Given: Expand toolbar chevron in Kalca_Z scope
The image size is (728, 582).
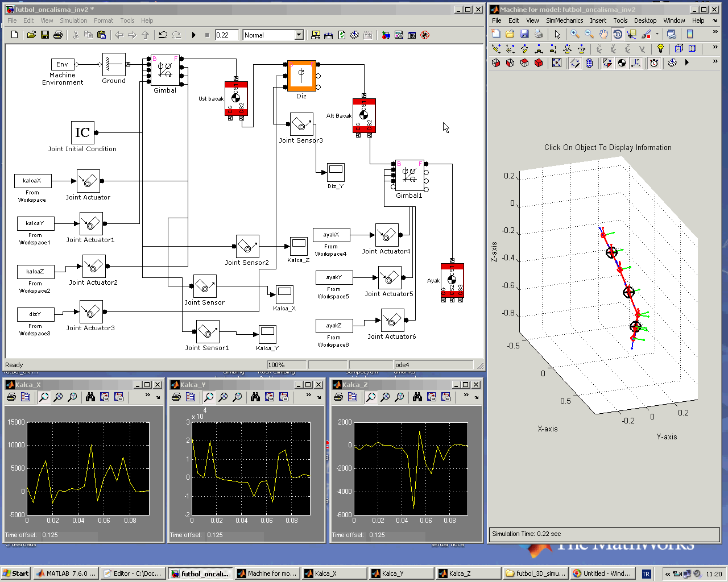Looking at the screenshot, I should pyautogui.click(x=466, y=395).
